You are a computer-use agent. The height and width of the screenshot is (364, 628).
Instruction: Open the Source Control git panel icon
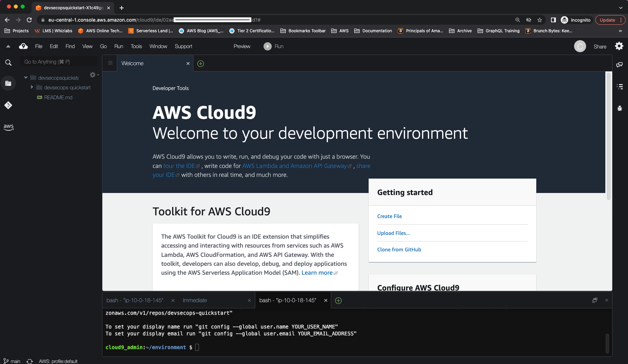click(8, 105)
